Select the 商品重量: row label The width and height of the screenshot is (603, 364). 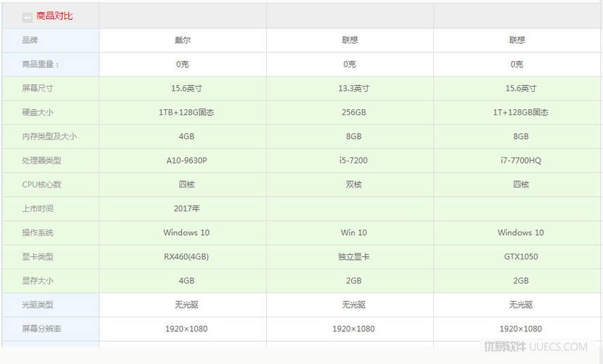[40, 64]
